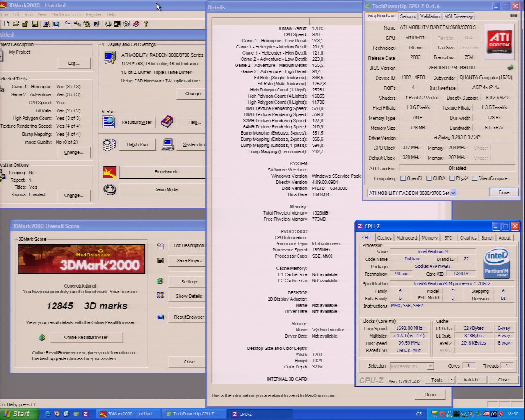Click the ATI Radeon logo image
525x420 pixels.
499,42
